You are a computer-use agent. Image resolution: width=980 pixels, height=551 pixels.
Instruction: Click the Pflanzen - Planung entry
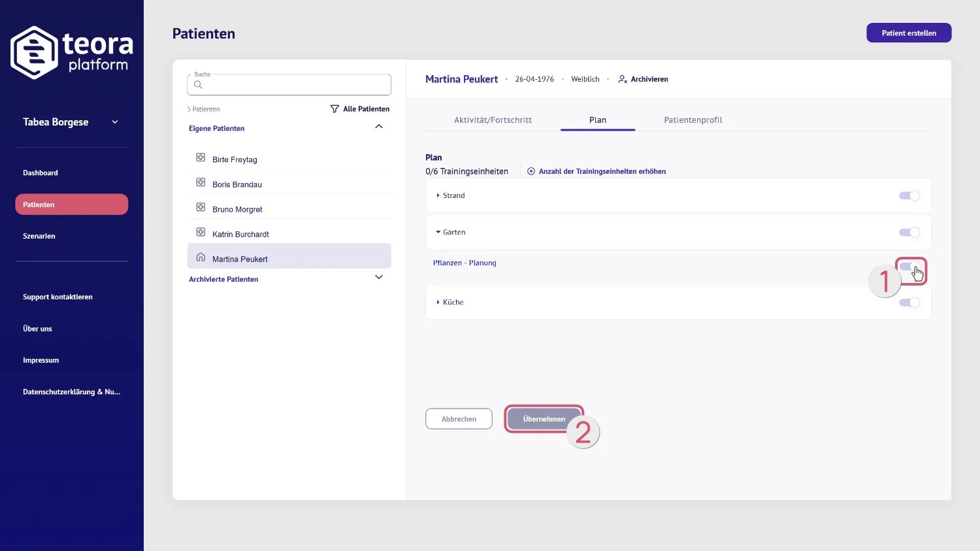[465, 263]
